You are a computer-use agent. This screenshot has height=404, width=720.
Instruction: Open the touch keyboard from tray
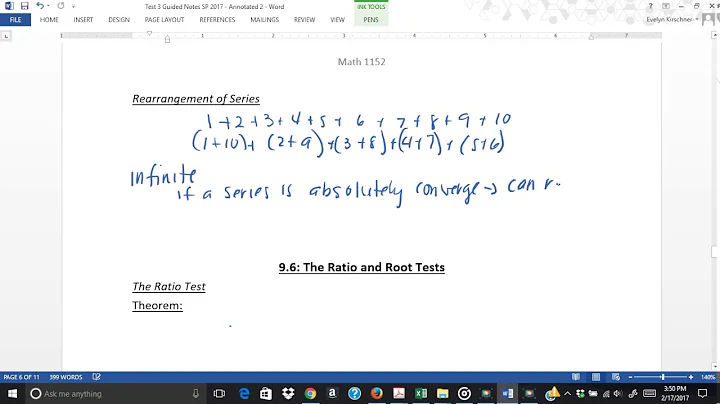(x=649, y=393)
